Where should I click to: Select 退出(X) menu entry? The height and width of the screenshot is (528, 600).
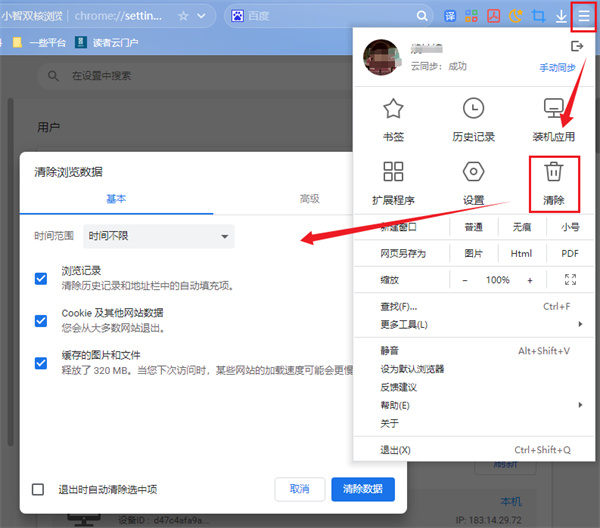click(x=474, y=450)
